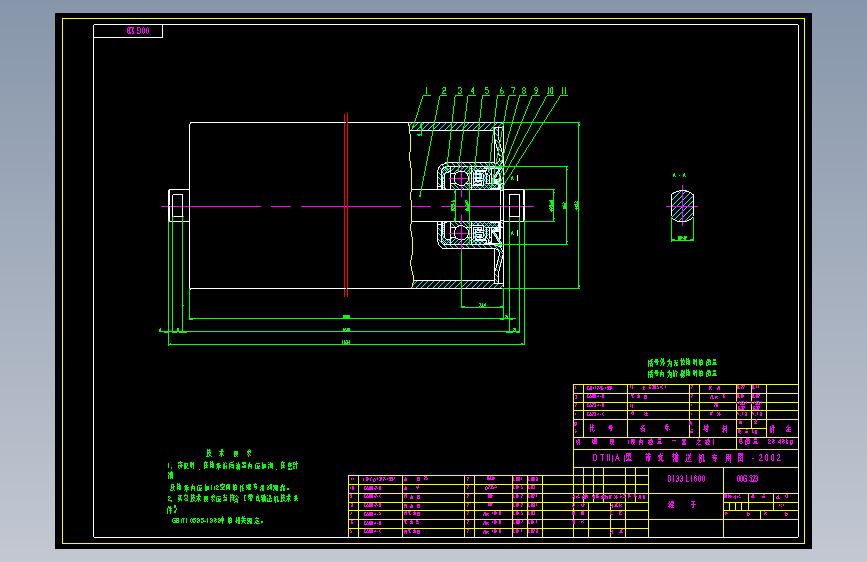Viewport: 867px width, 562px height.
Task: Select the DTII(A) title line ending 2002
Action: pyautogui.click(x=687, y=458)
